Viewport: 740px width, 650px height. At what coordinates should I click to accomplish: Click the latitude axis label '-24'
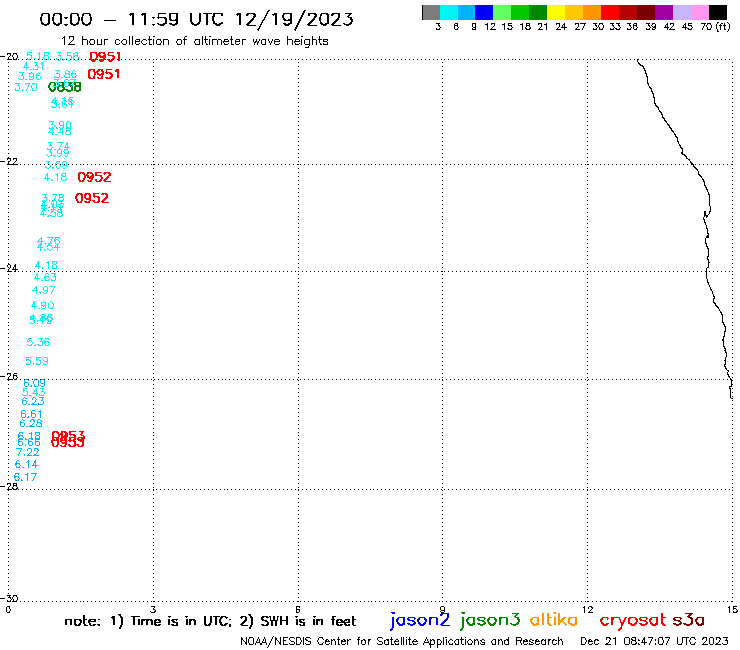pos(9,268)
